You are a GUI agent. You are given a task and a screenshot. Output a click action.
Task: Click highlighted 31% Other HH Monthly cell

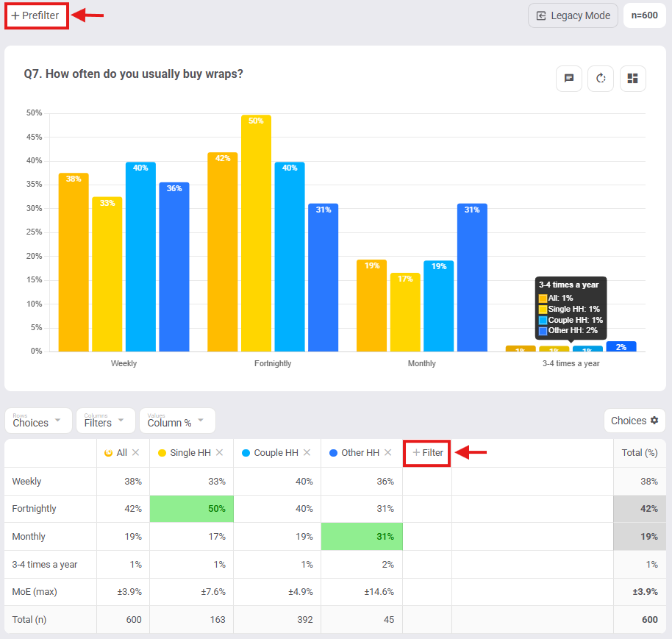tap(362, 537)
